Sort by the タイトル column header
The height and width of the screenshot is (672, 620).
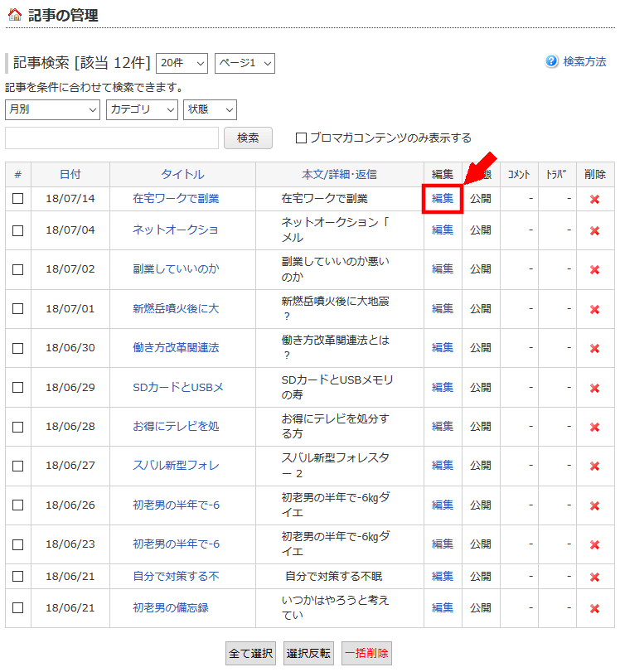pos(182,175)
